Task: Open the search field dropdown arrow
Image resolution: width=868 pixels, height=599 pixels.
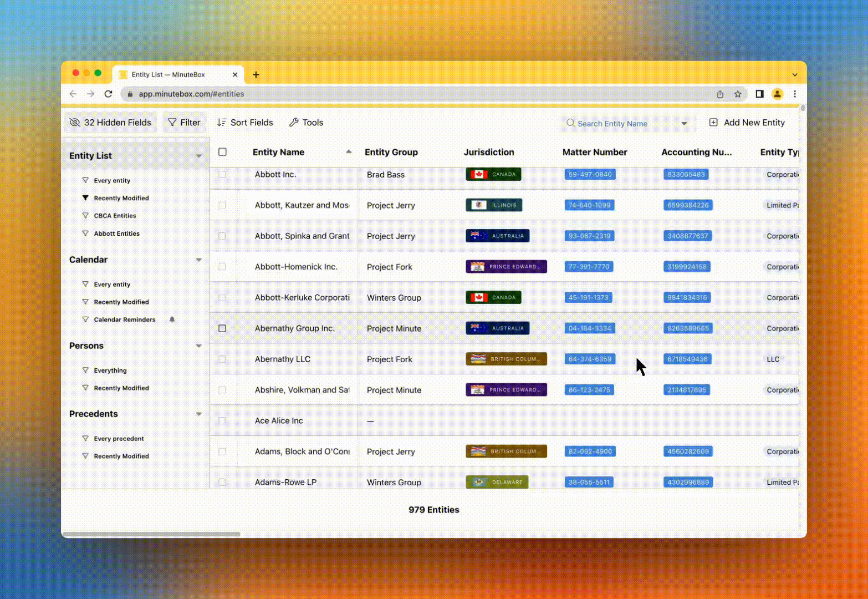Action: coord(684,124)
